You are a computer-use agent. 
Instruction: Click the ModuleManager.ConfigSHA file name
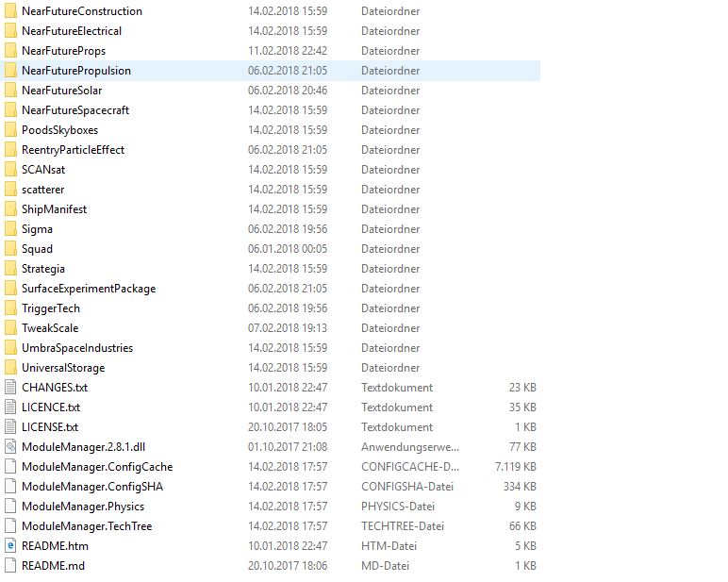92,487
